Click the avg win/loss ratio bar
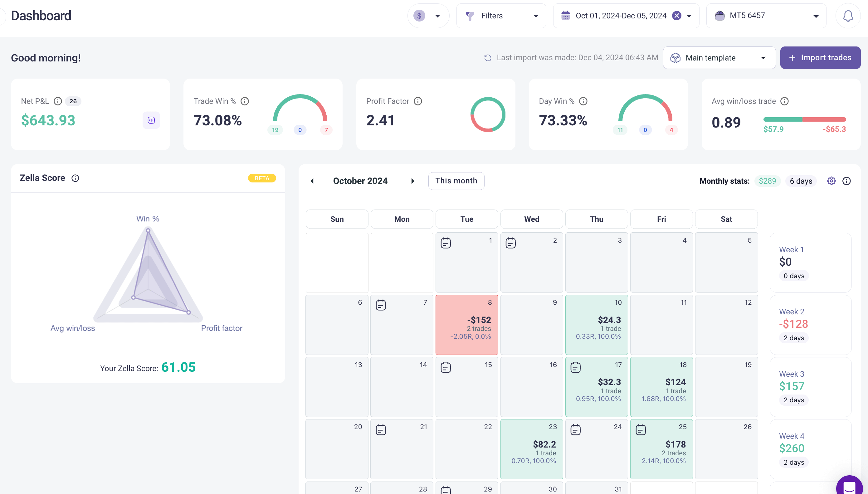Viewport: 868px width, 494px height. (x=804, y=119)
